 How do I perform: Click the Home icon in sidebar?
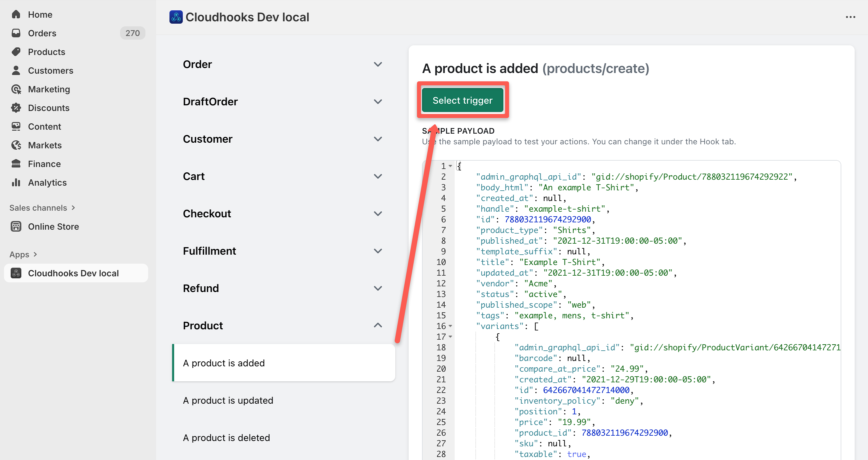click(x=16, y=14)
